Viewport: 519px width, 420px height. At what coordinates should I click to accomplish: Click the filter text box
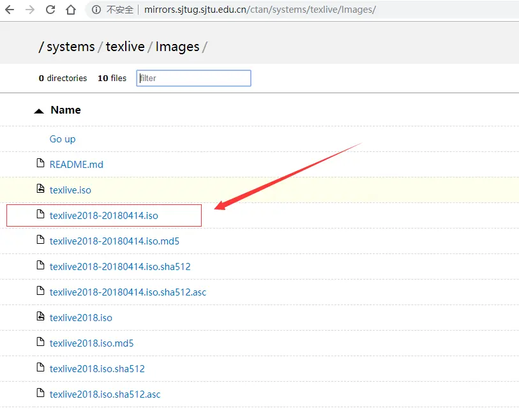(193, 78)
